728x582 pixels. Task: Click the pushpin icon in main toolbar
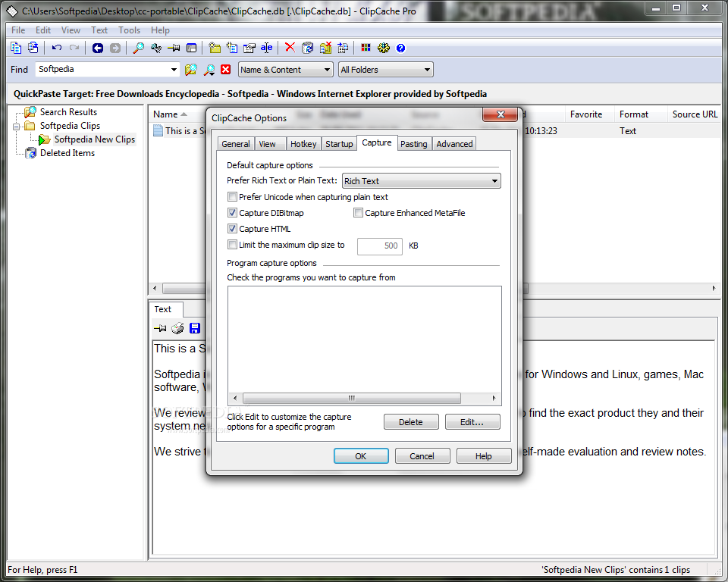click(174, 48)
